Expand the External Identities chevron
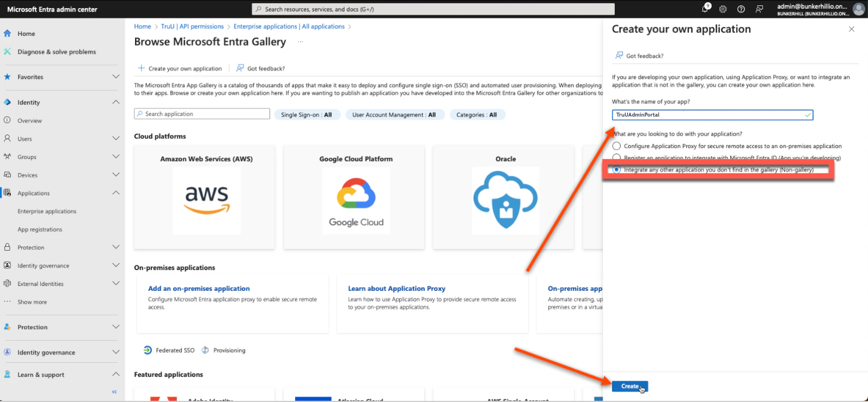868x402 pixels. [115, 283]
